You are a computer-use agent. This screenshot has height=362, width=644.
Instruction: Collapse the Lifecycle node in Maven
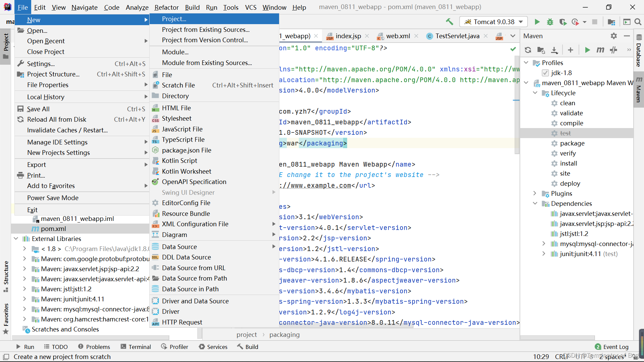535,93
